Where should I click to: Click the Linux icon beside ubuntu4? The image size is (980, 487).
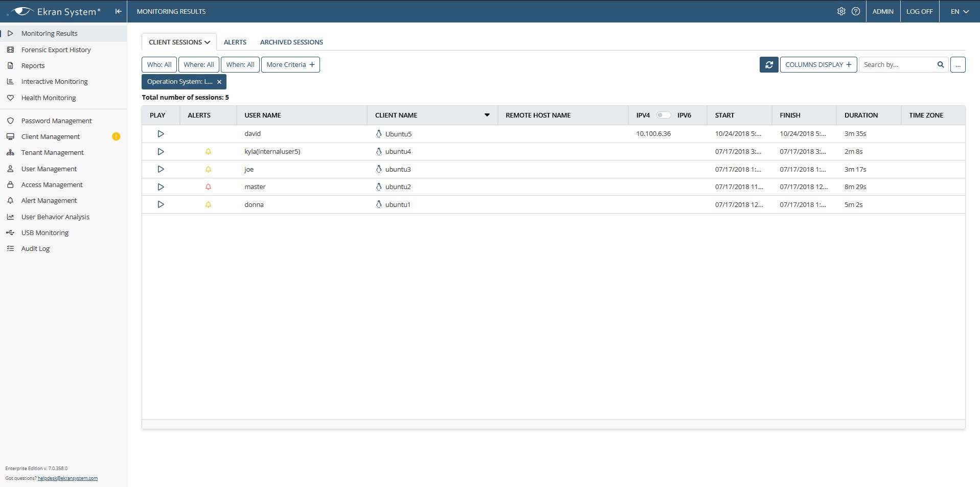pos(379,152)
